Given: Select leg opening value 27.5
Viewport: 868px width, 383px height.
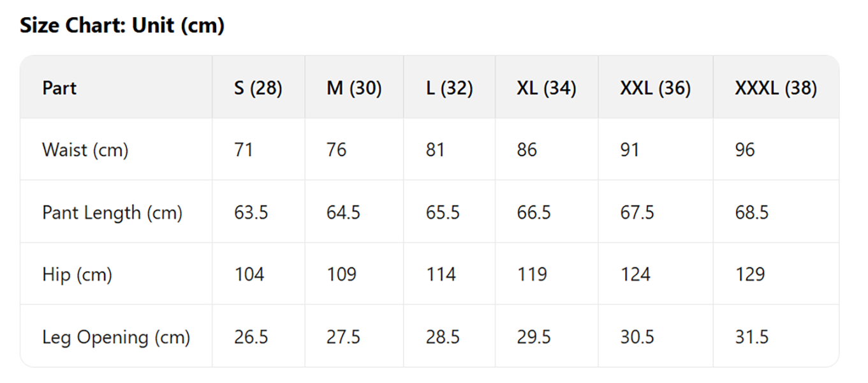Looking at the screenshot, I should tap(343, 337).
